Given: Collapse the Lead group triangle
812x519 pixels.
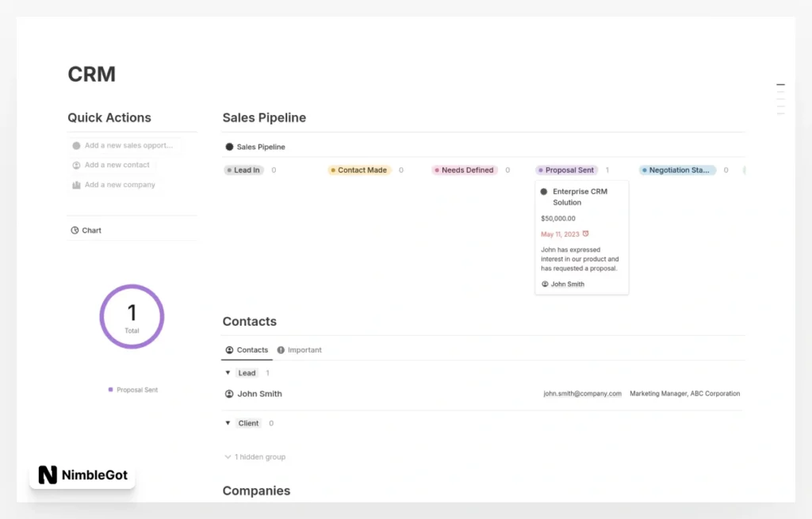Looking at the screenshot, I should click(228, 372).
